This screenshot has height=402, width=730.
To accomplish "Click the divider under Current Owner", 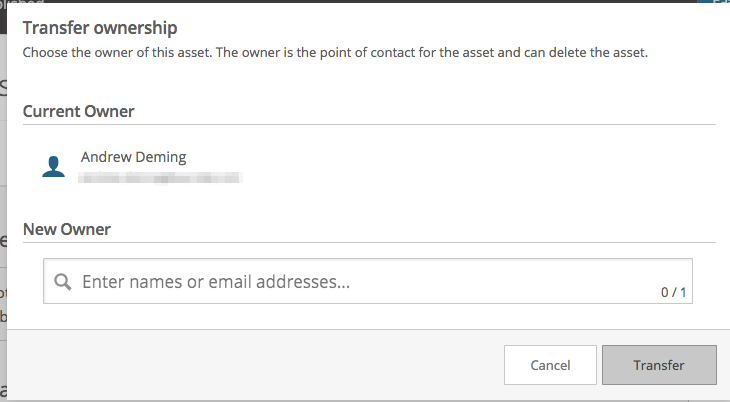I will [369, 124].
